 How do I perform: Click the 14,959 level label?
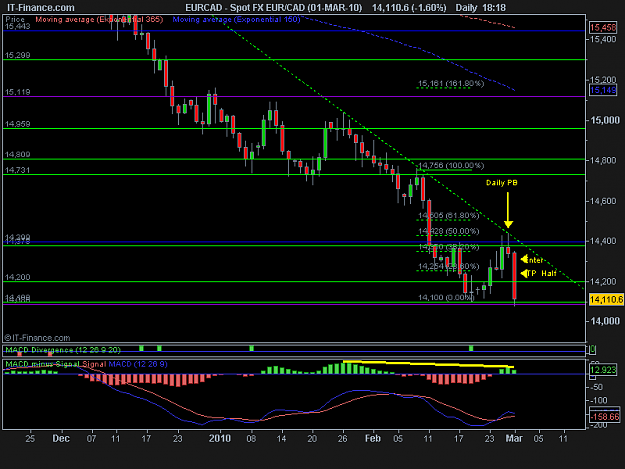pos(17,124)
